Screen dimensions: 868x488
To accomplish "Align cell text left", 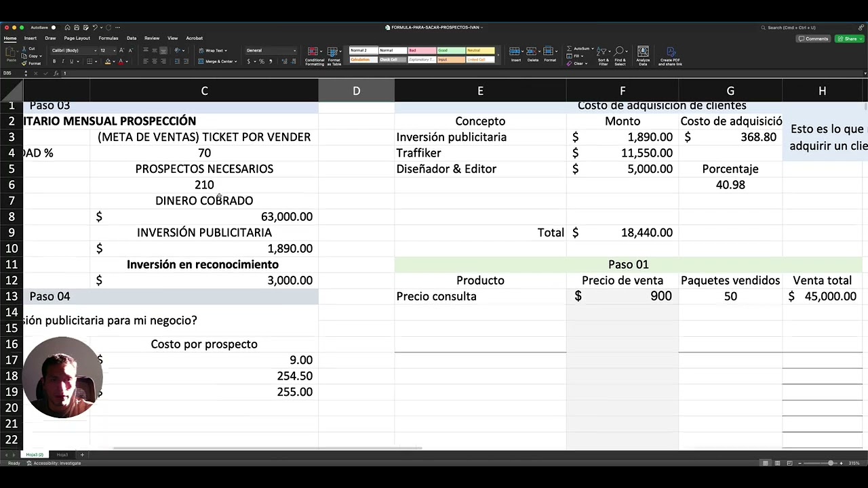I will [x=146, y=62].
